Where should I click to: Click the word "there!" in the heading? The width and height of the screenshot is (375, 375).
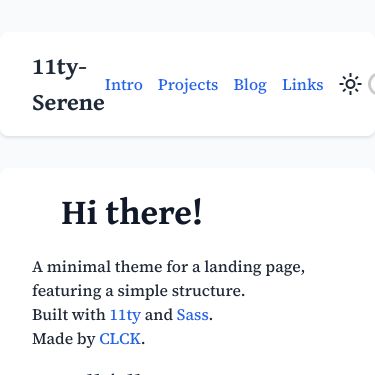click(x=154, y=212)
